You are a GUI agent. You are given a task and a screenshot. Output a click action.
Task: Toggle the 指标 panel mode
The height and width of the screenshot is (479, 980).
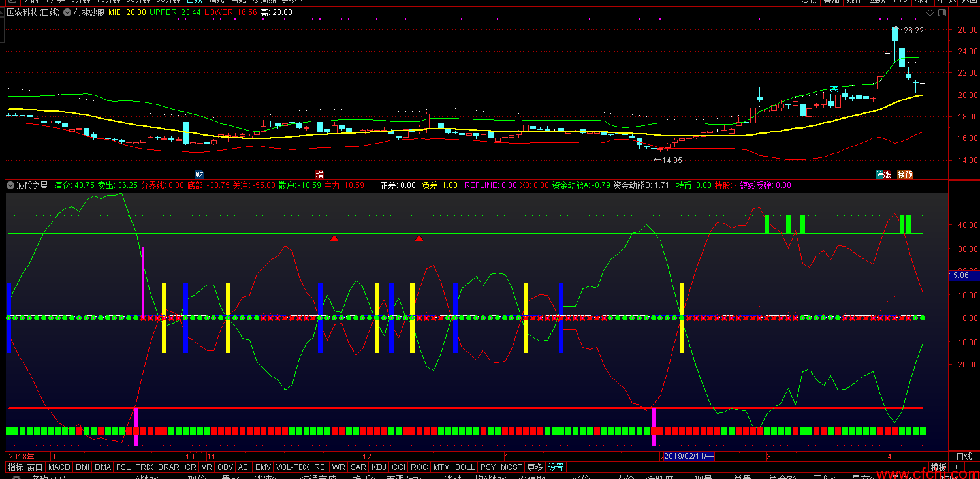point(15,467)
